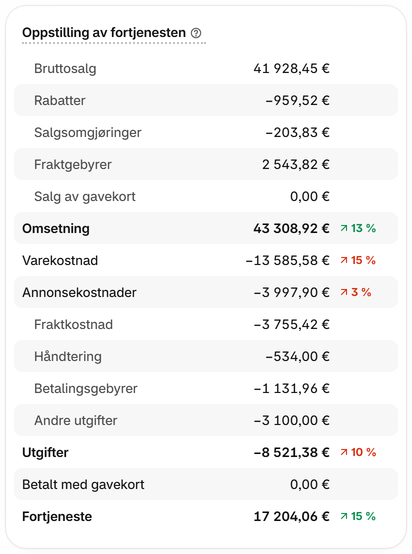Select the Rabatter row
Image resolution: width=412 pixels, height=554 pixels.
[206, 100]
